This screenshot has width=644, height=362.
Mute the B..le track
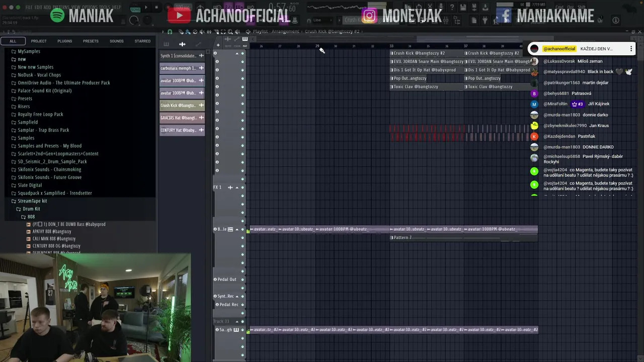coord(243,229)
